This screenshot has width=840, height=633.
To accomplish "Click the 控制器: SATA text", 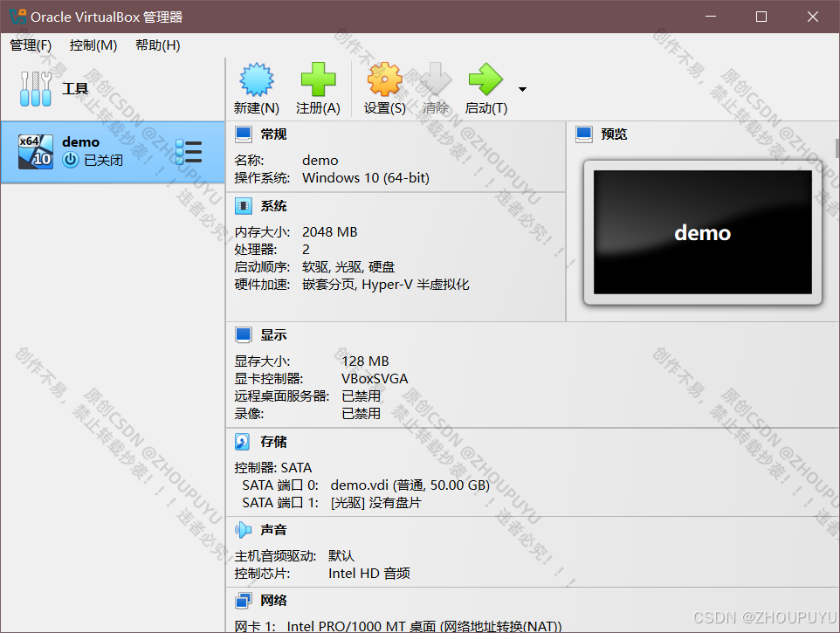I will click(x=273, y=468).
